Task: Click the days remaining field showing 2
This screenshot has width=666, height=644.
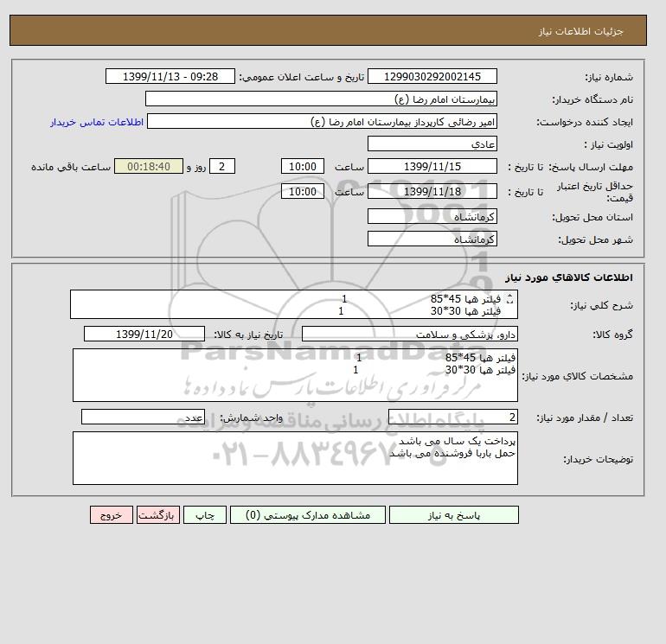Action: [x=221, y=167]
